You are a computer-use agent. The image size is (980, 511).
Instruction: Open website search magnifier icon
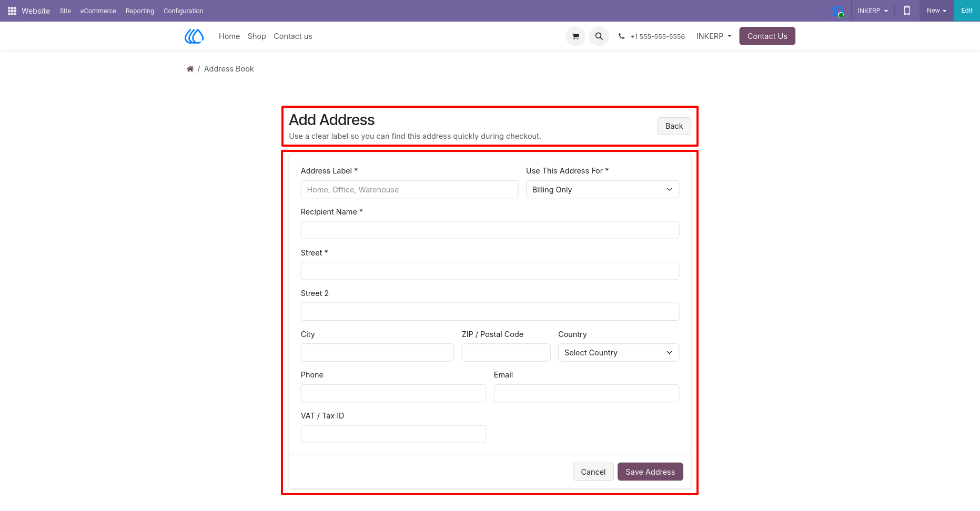599,36
